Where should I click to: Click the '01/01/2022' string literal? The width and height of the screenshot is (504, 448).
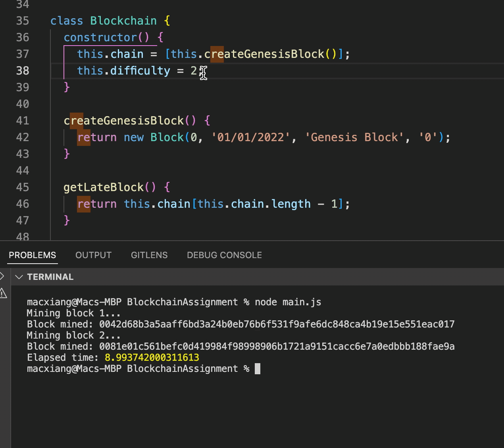(x=251, y=137)
